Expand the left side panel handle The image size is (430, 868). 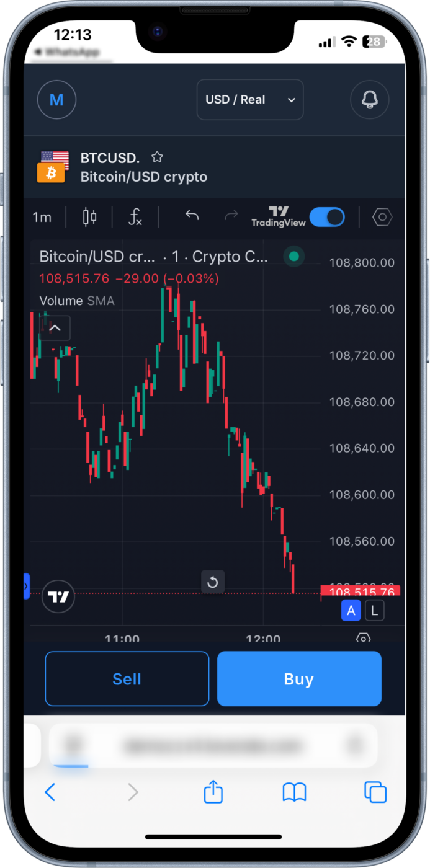point(27,585)
